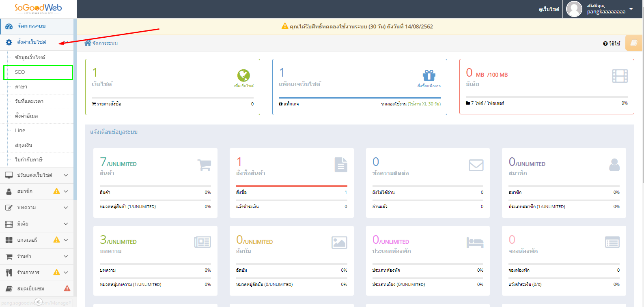Click the user avatar in top bar

point(574,9)
